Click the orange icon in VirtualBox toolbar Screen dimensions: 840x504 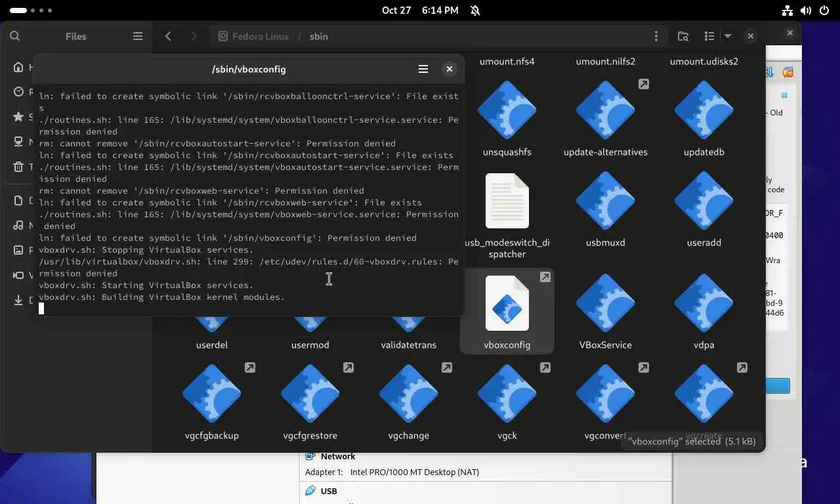pos(788,72)
